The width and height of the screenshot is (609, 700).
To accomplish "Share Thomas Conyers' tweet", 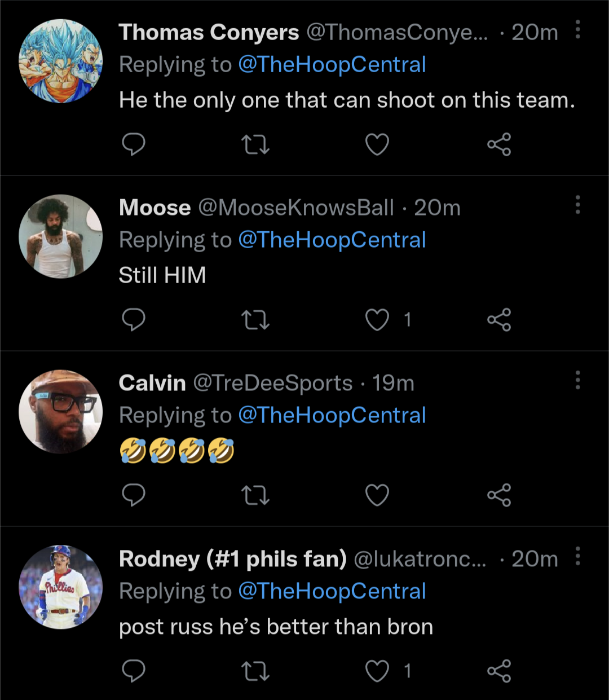I will pos(499,144).
